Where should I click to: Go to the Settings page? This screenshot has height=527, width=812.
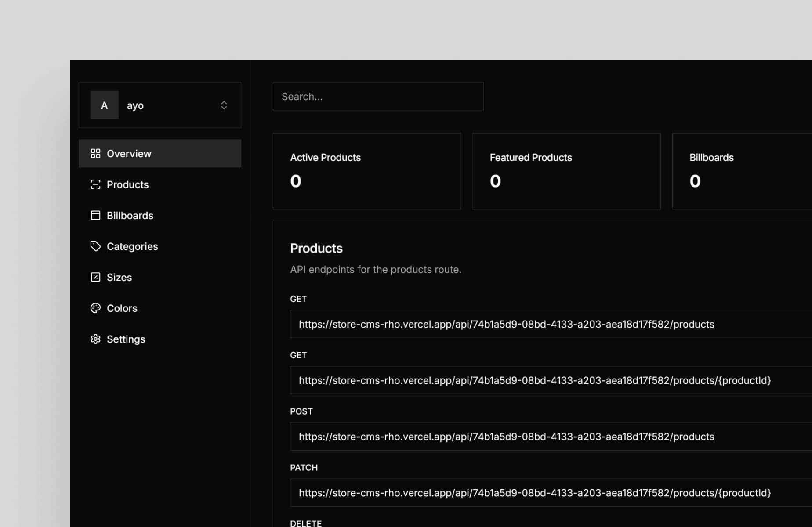point(126,339)
